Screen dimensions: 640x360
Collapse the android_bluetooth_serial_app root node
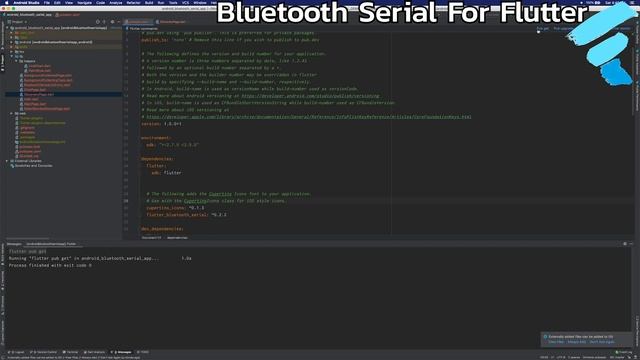pyautogui.click(x=8, y=28)
